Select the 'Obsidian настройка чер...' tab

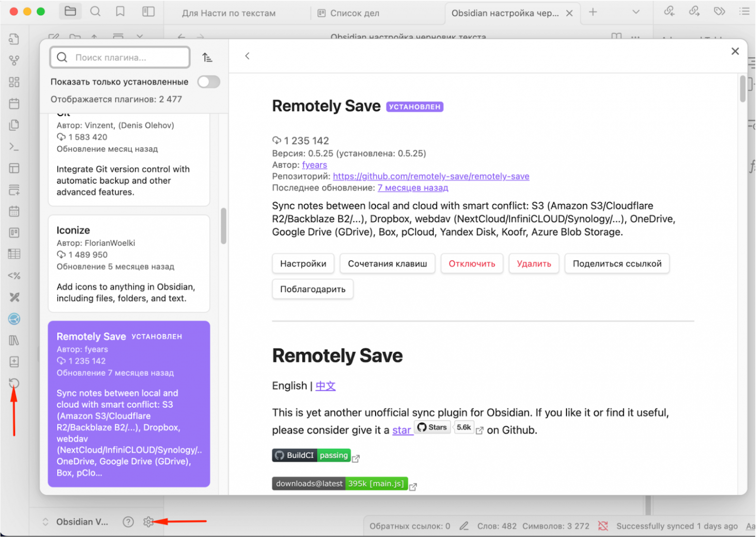(505, 13)
